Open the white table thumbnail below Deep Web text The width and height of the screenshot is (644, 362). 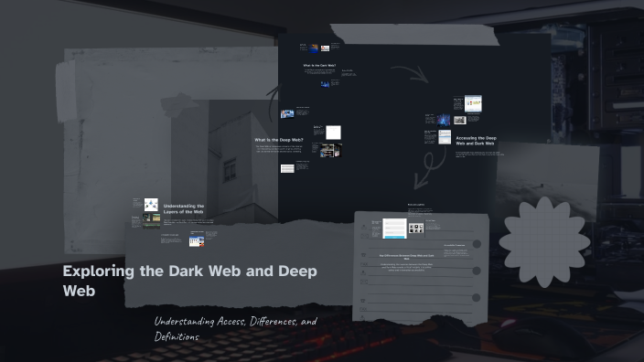(x=287, y=168)
